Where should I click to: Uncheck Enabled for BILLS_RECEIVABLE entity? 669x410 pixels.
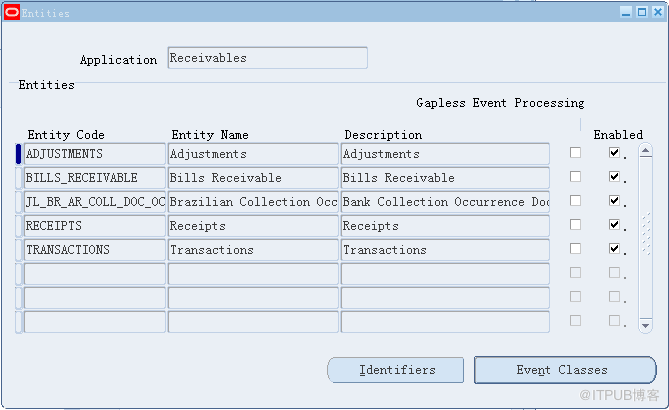[x=614, y=176]
